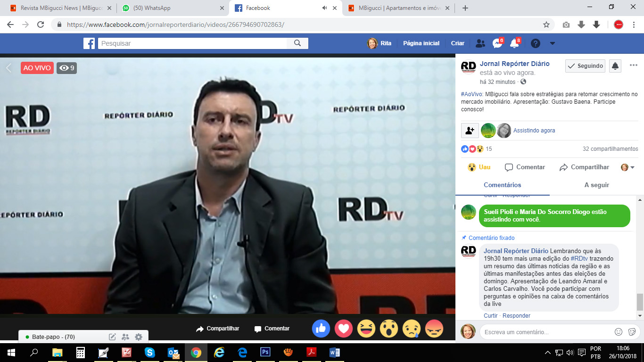
Task: Click Curtir under the pinned comment
Action: click(491, 316)
